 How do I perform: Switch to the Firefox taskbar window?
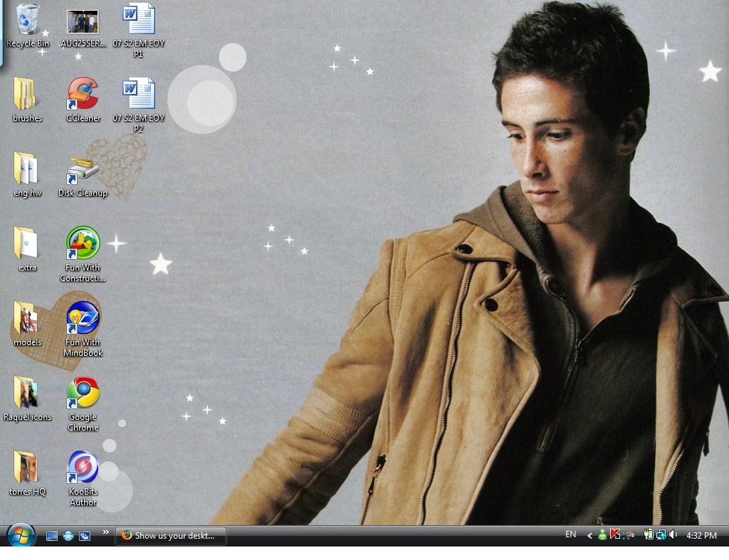[x=171, y=536]
